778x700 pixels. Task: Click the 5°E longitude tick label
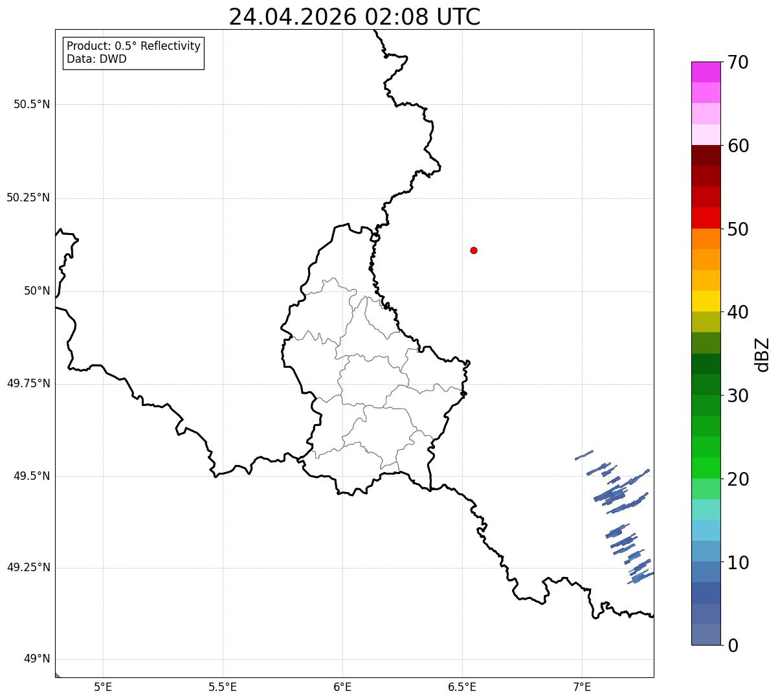(103, 686)
